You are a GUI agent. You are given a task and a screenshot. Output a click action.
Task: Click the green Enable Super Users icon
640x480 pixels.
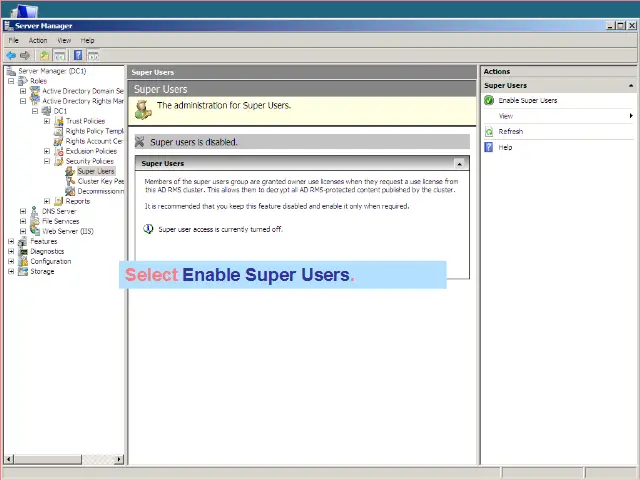[489, 100]
